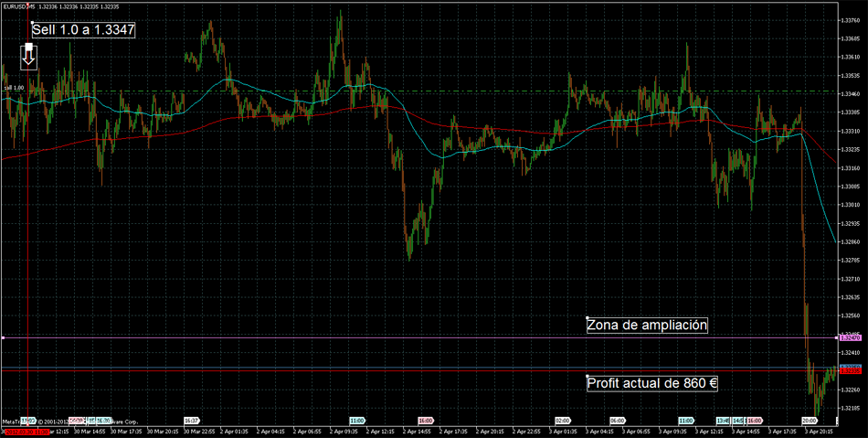Select the 20:00 event marker
This screenshot has height=438, width=868.
click(809, 421)
